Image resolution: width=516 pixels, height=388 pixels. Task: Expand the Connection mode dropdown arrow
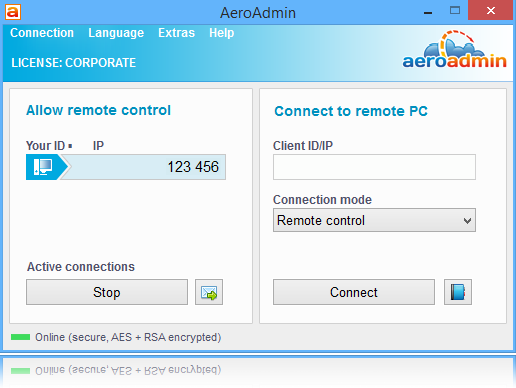point(467,220)
